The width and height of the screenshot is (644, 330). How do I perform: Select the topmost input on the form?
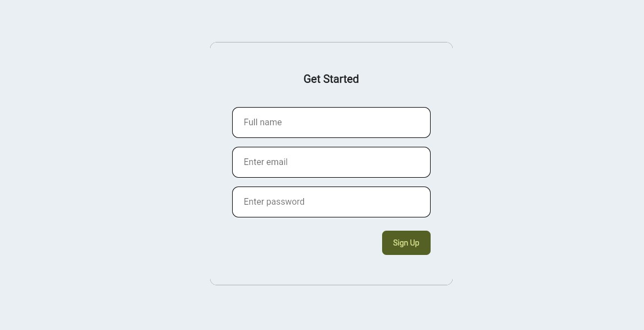[x=331, y=122]
